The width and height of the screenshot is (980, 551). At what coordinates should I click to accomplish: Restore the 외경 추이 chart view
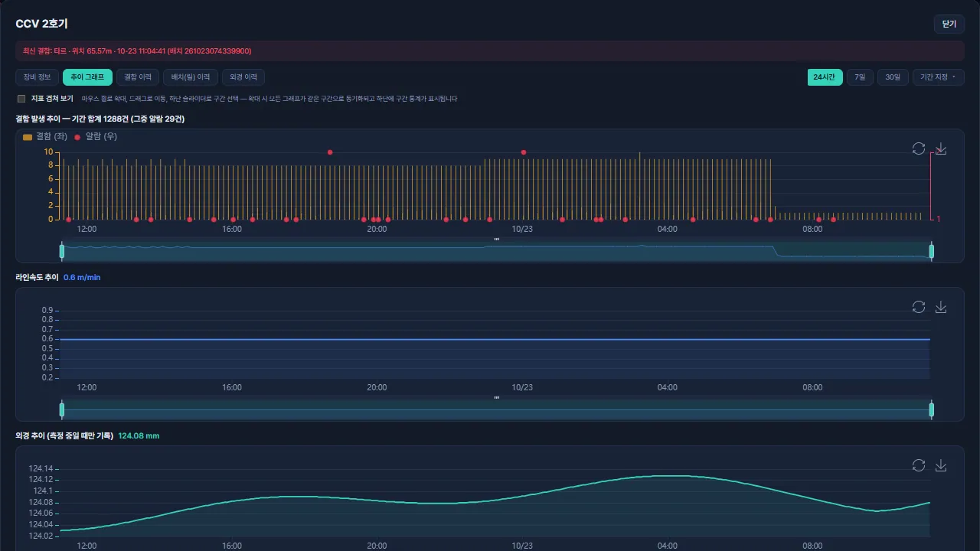[919, 465]
